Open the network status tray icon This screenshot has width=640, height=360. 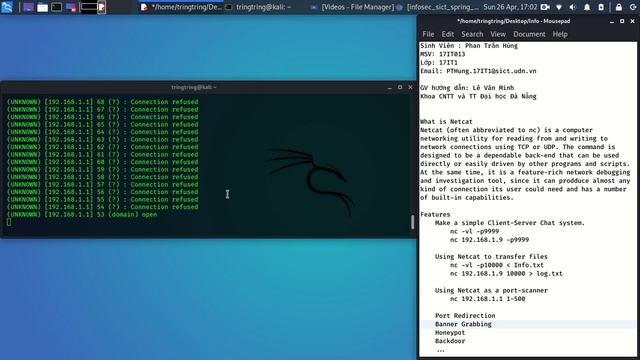tap(559, 7)
